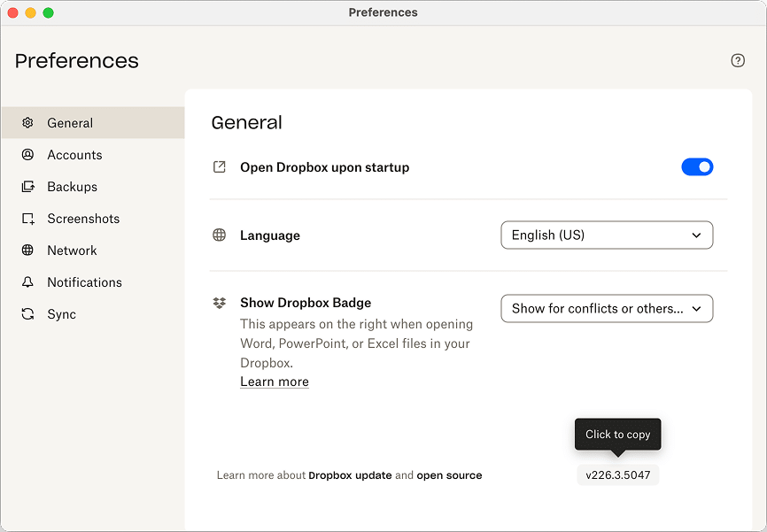Click the help question mark icon
This screenshot has height=532, width=767.
coord(738,60)
